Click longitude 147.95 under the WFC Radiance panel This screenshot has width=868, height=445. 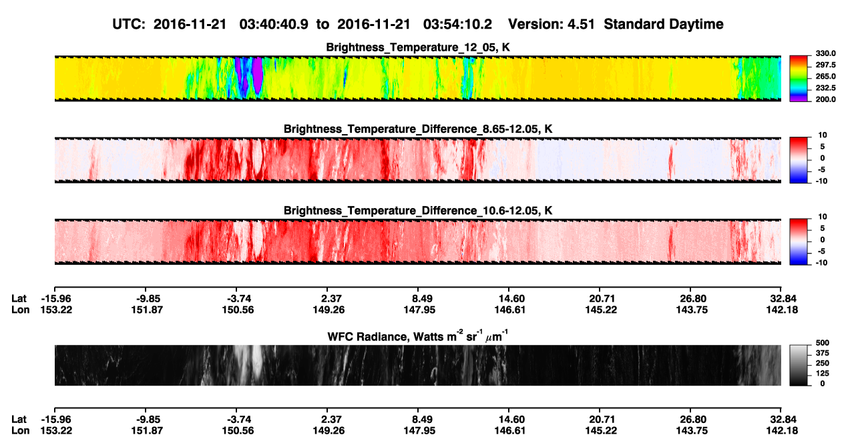(x=418, y=430)
